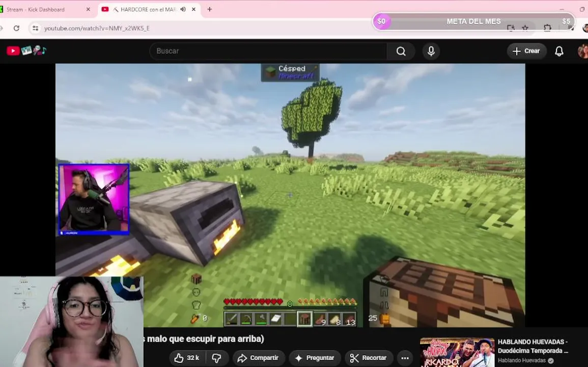The image size is (588, 367).
Task: Open the browser extensions puzzle icon
Action: tap(547, 28)
